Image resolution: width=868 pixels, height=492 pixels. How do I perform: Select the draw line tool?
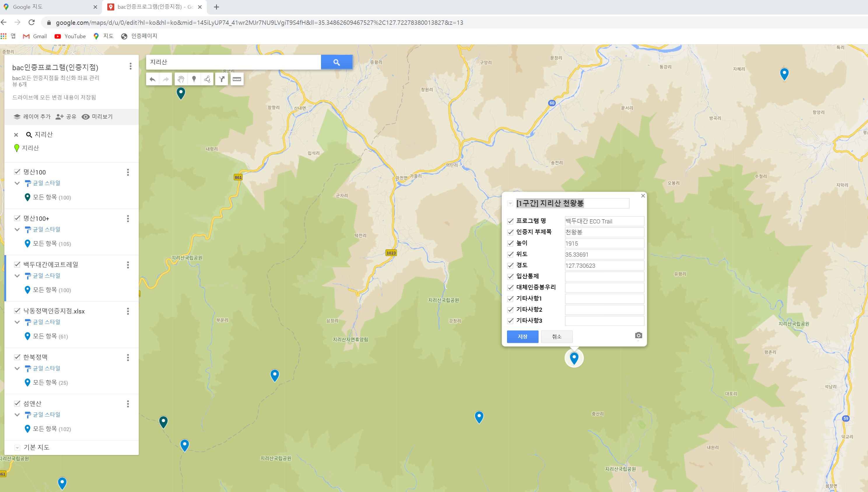207,79
